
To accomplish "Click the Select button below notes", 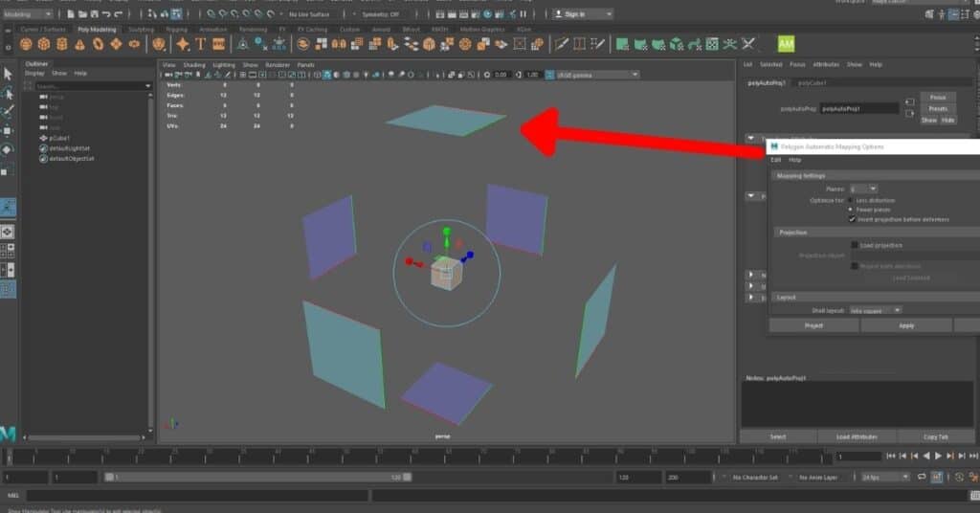I will pyautogui.click(x=778, y=436).
